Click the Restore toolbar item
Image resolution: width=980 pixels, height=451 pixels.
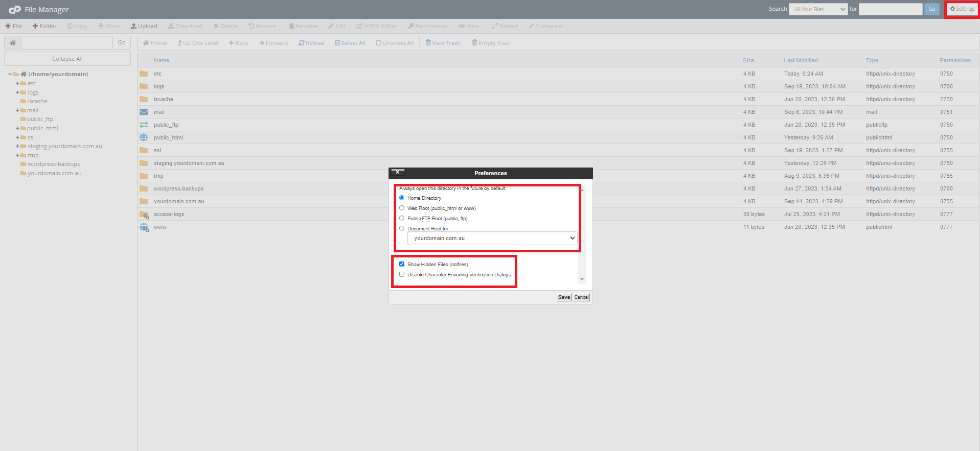point(262,26)
